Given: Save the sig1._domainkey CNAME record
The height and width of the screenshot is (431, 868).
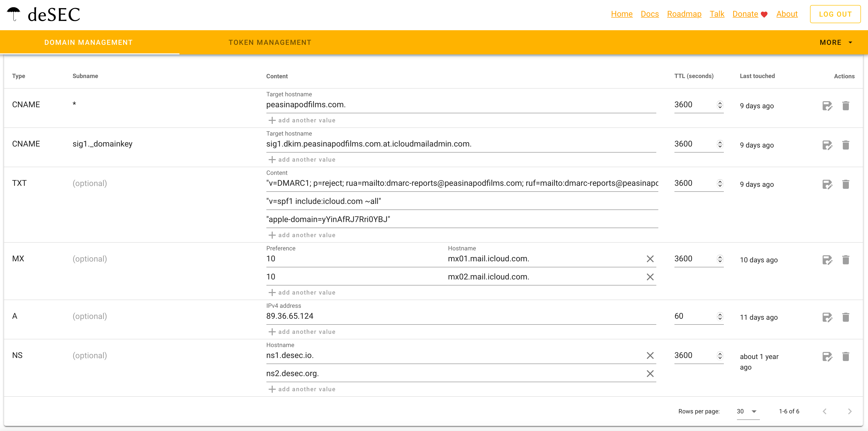Looking at the screenshot, I should click(827, 145).
